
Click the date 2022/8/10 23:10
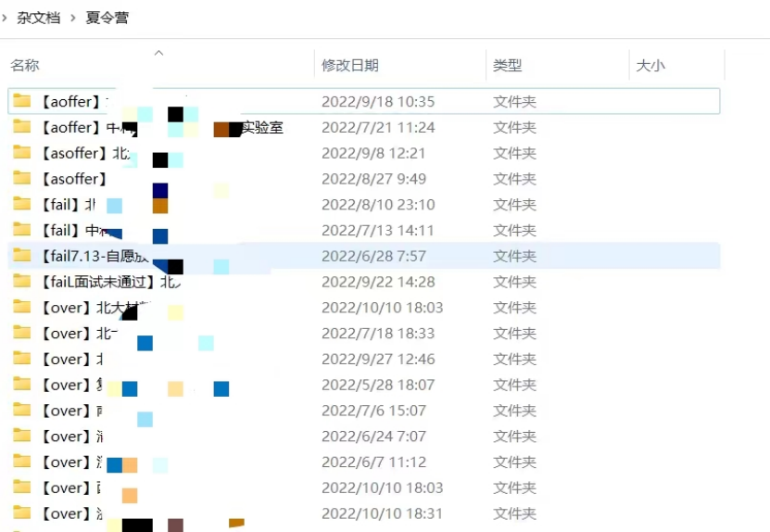(x=378, y=204)
